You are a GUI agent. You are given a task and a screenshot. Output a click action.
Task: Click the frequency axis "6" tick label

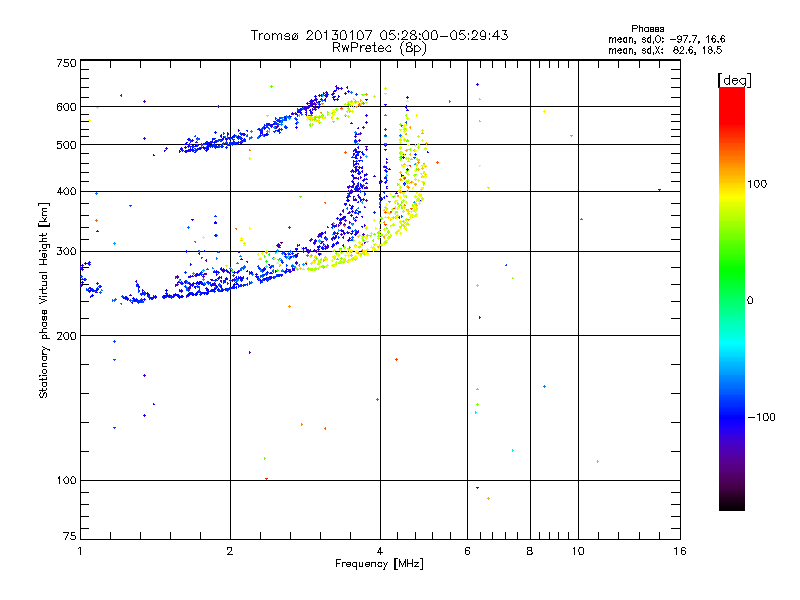pyautogui.click(x=467, y=551)
